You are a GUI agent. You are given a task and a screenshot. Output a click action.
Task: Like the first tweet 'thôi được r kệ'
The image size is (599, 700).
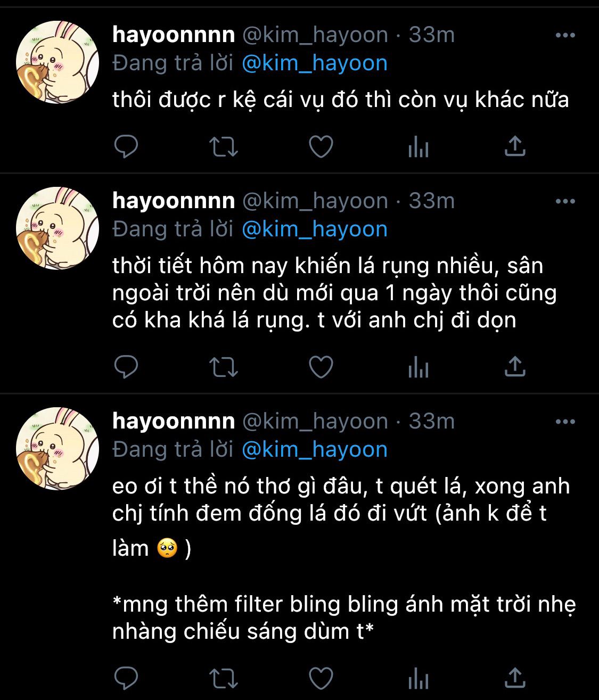point(321,147)
